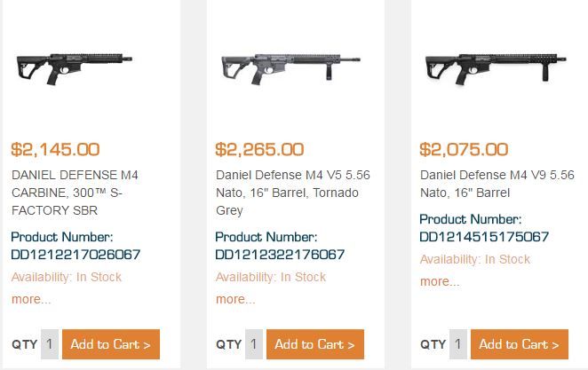The width and height of the screenshot is (588, 370).
Task: Expand 'more...' under the M4 V5 listing
Action: (235, 299)
